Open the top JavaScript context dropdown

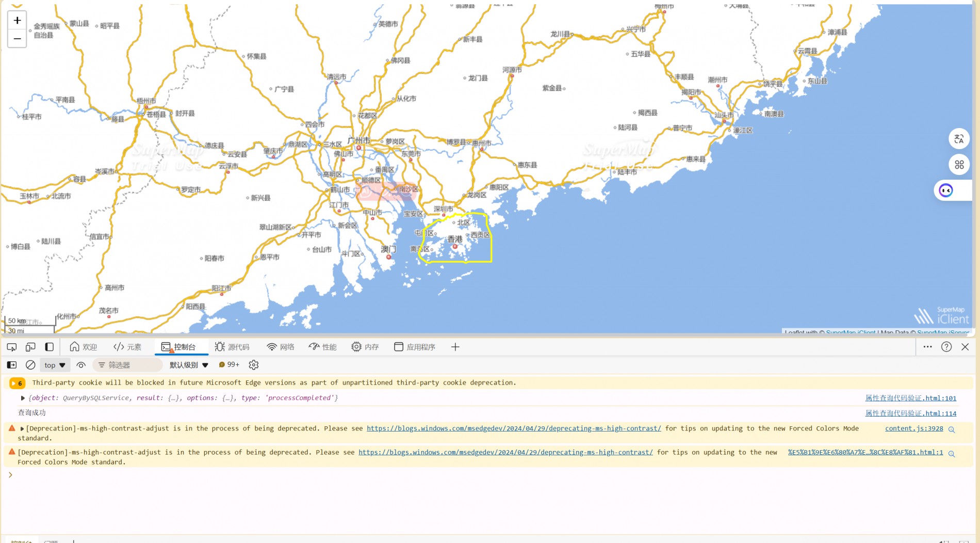(55, 365)
